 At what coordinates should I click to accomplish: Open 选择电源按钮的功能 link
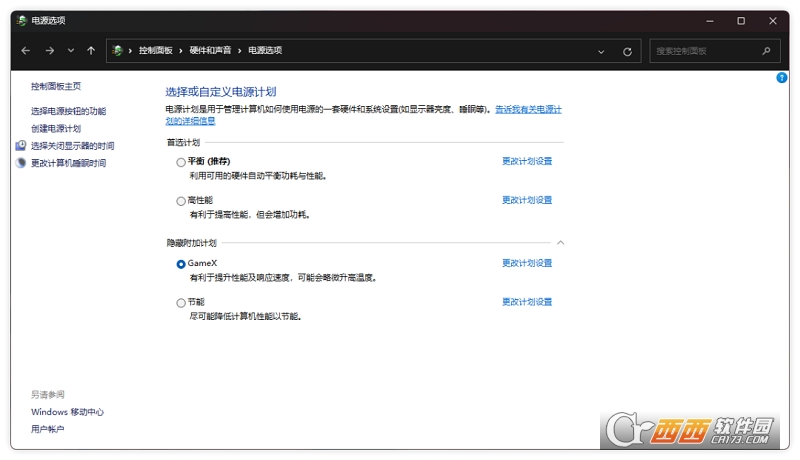pyautogui.click(x=68, y=111)
